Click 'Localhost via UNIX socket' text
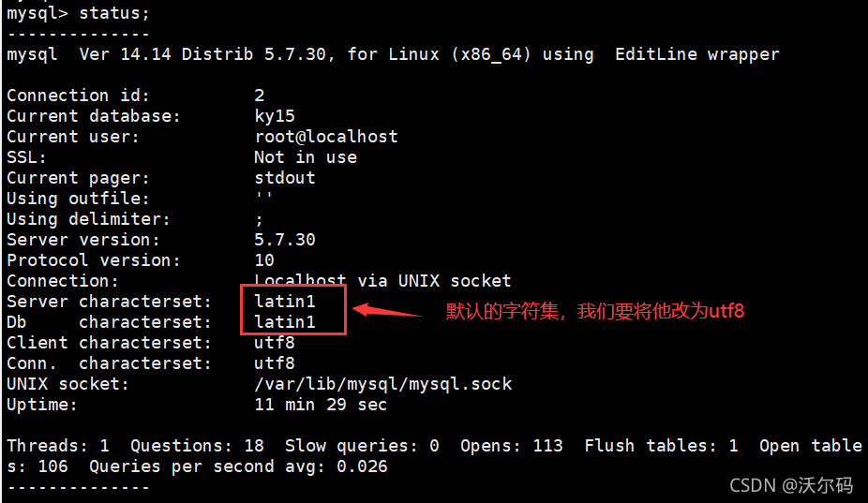The width and height of the screenshot is (868, 503). (x=382, y=281)
